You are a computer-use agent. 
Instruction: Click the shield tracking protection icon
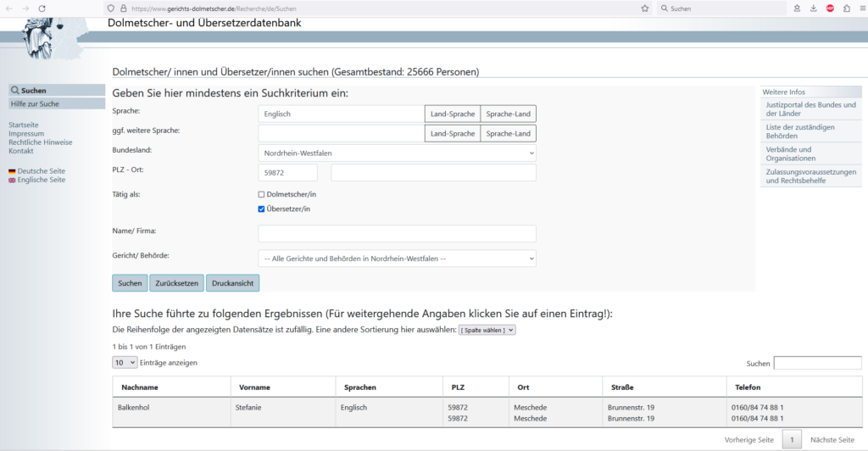[x=111, y=8]
